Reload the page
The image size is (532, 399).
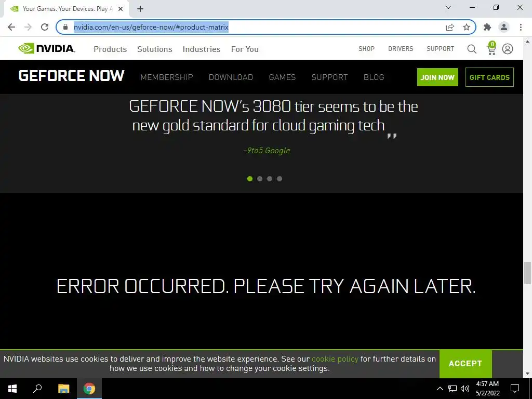click(45, 27)
